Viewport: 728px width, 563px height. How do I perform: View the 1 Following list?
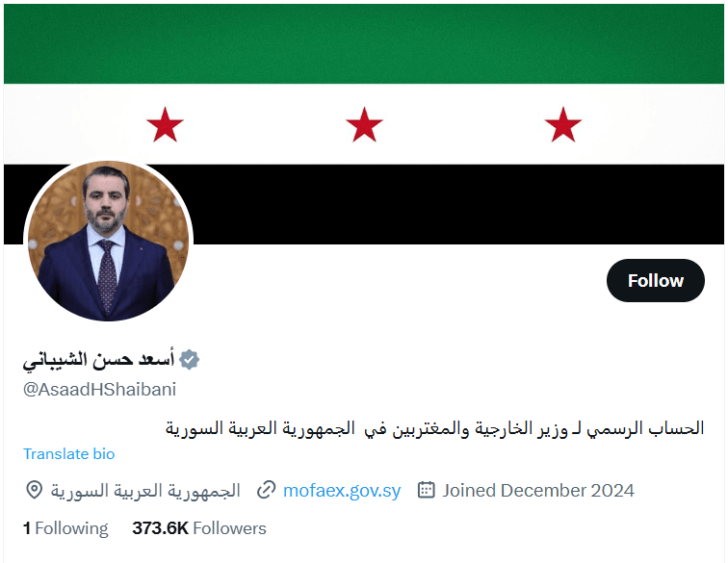point(65,528)
